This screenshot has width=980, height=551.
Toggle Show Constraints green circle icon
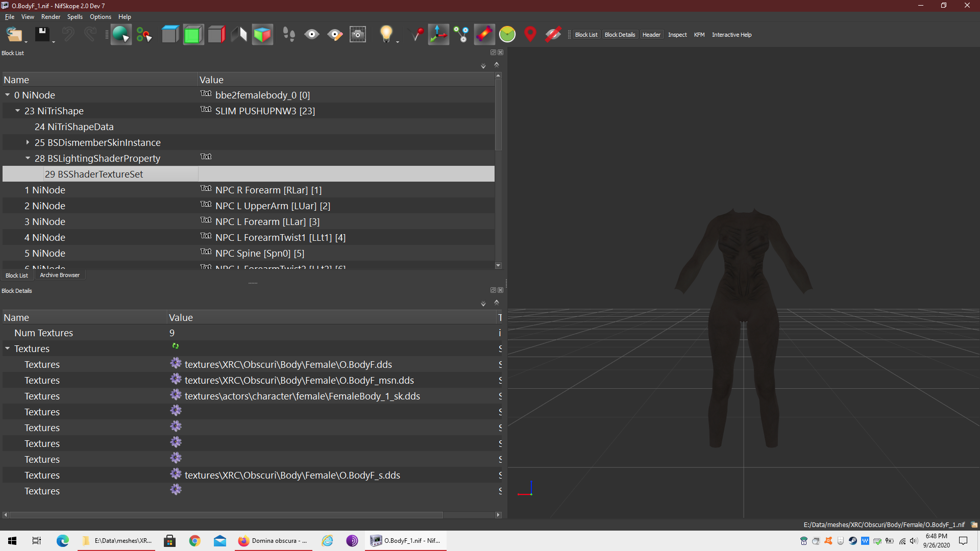[507, 35]
